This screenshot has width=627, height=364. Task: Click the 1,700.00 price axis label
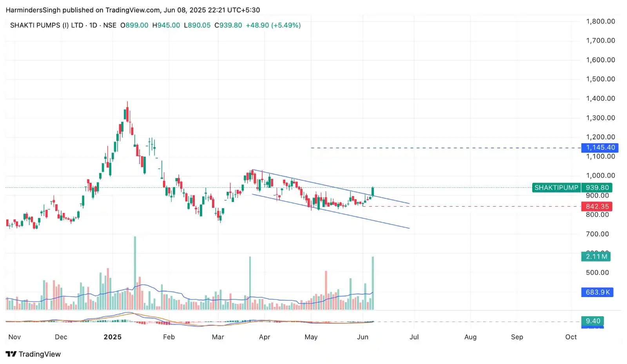pos(600,40)
